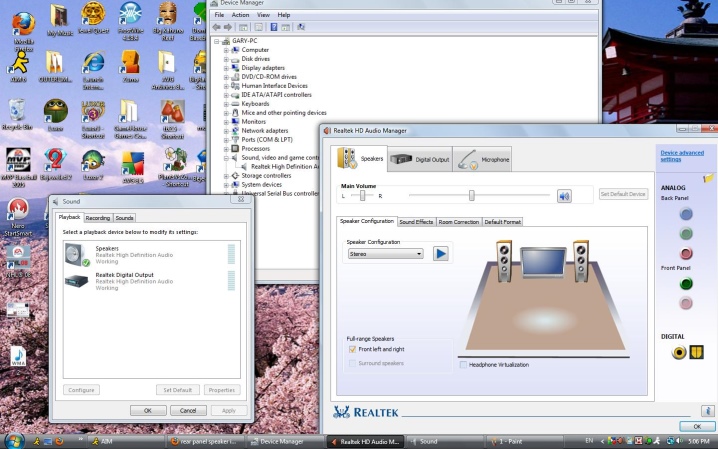The height and width of the screenshot is (449, 718).
Task: Select the Internet Explorer desktop shortcut
Action: click(x=93, y=70)
